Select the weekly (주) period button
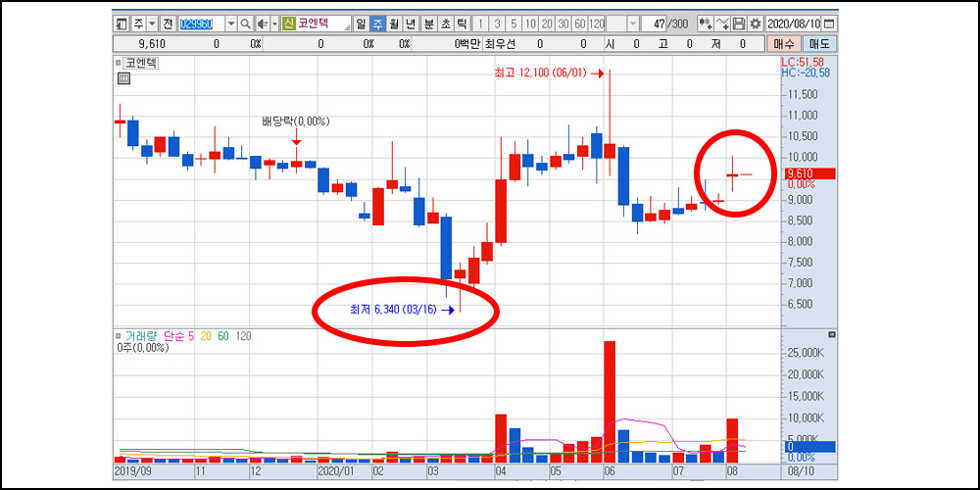The height and width of the screenshot is (490, 980). click(x=377, y=24)
